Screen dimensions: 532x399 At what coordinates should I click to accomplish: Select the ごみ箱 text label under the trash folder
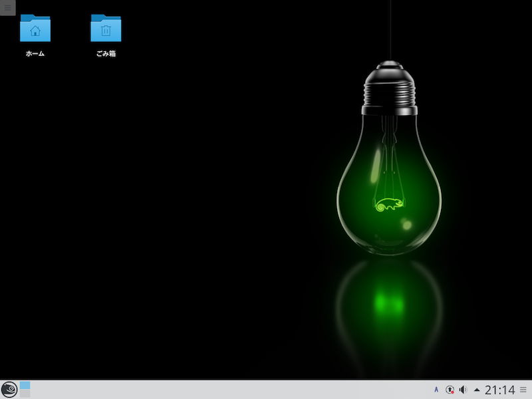[x=106, y=53]
